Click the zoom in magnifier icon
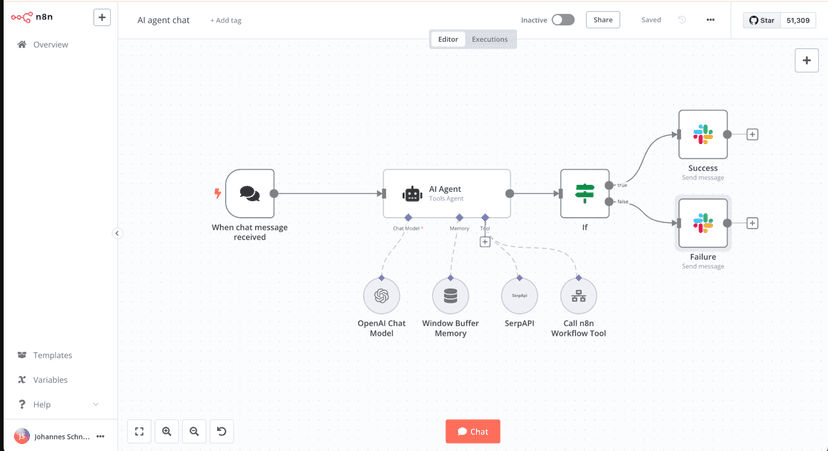828x451 pixels. (x=167, y=432)
